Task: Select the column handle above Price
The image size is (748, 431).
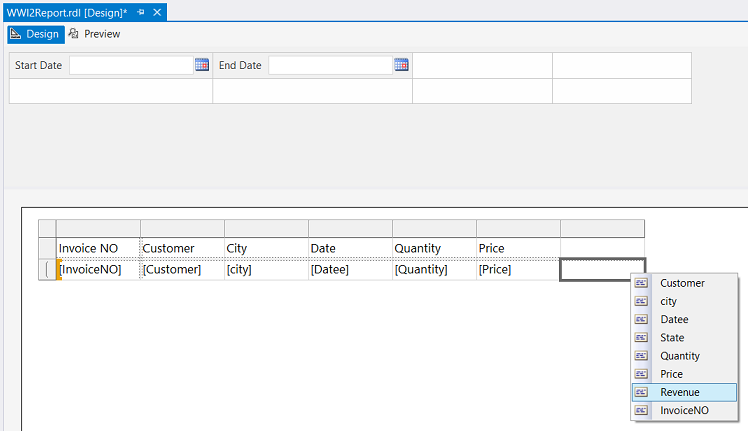Action: tap(518, 228)
